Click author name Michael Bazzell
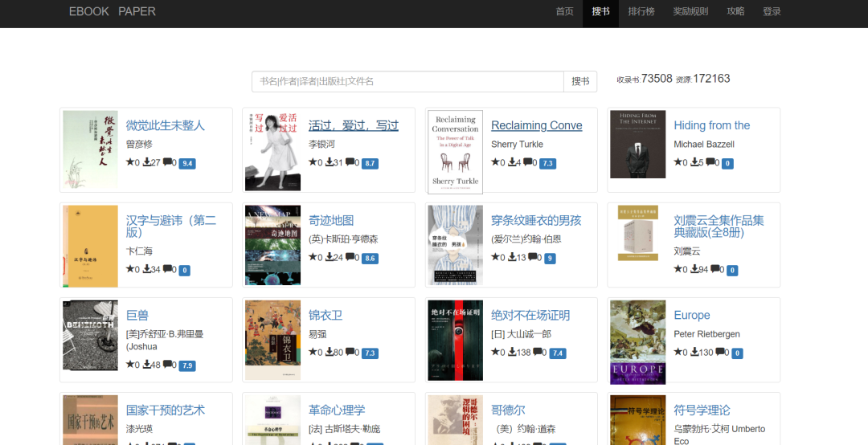The image size is (868, 445). click(704, 145)
